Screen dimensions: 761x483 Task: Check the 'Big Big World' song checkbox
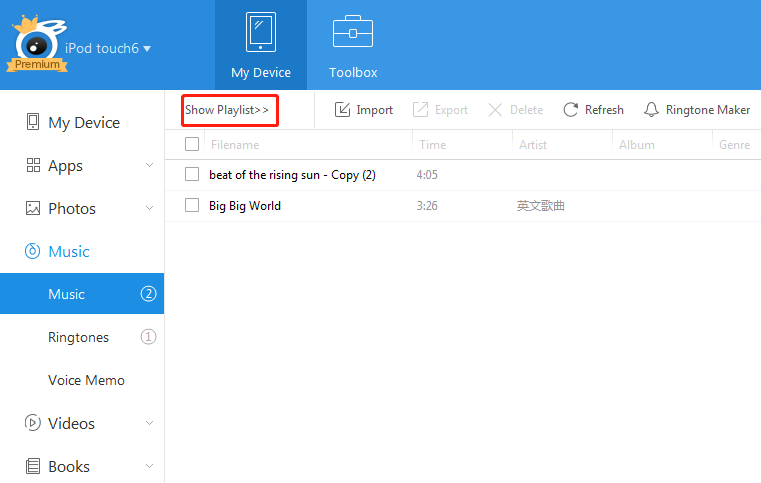tap(192, 206)
